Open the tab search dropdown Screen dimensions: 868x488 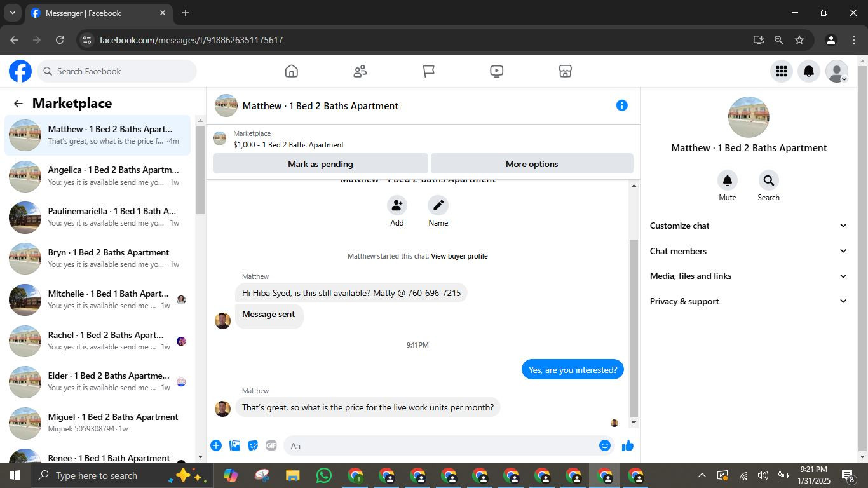click(x=12, y=13)
